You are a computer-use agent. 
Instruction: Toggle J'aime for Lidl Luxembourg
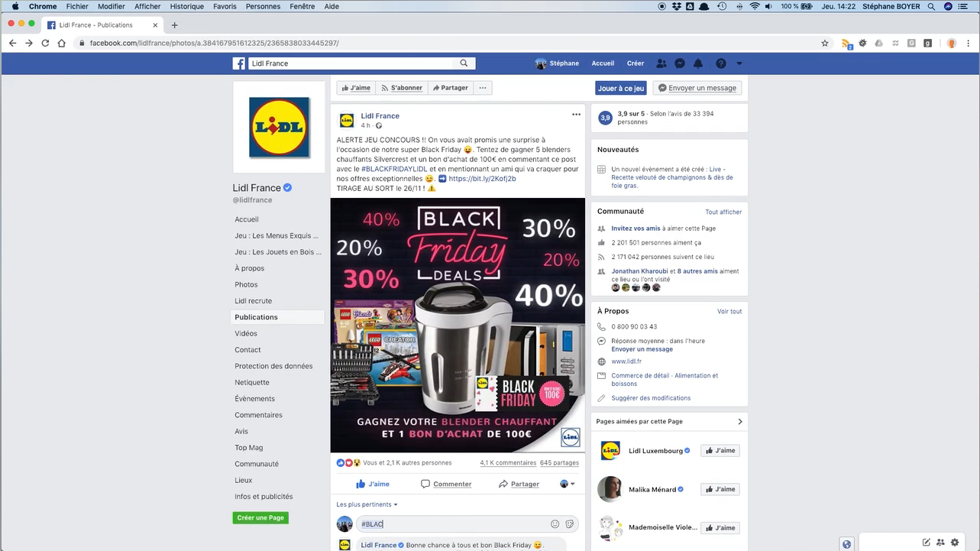[x=720, y=451]
